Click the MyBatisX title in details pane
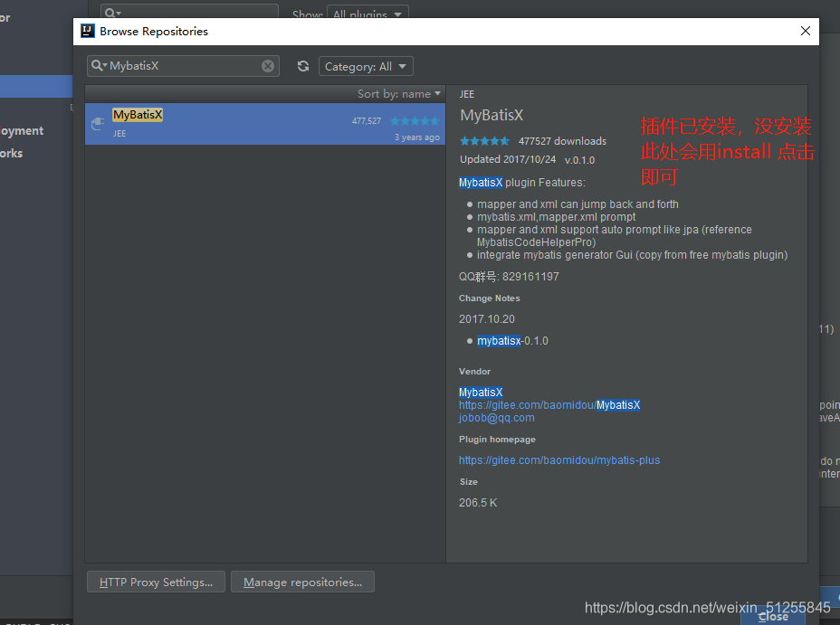Image resolution: width=840 pixels, height=625 pixels. (x=492, y=115)
